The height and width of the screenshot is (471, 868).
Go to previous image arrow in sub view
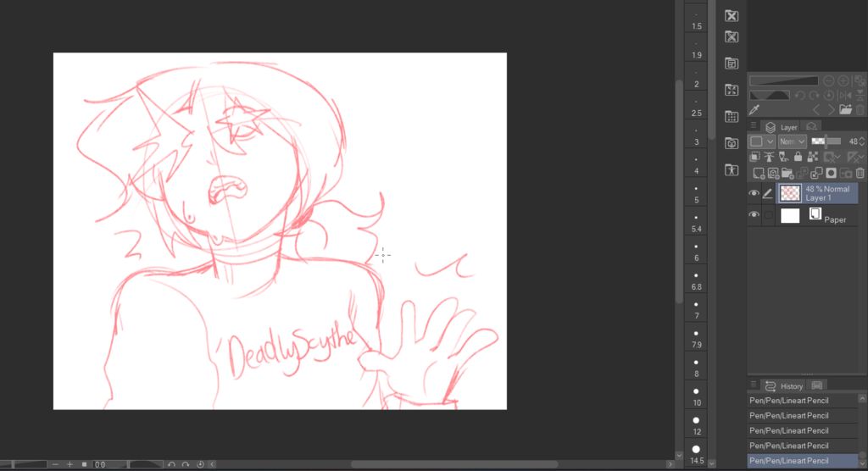[816, 110]
